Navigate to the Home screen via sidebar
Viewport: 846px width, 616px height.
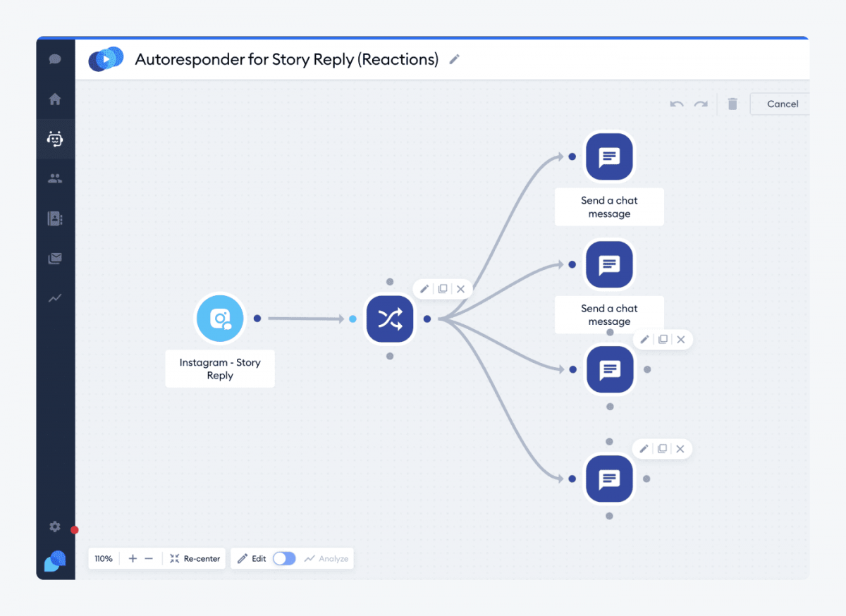click(x=55, y=99)
